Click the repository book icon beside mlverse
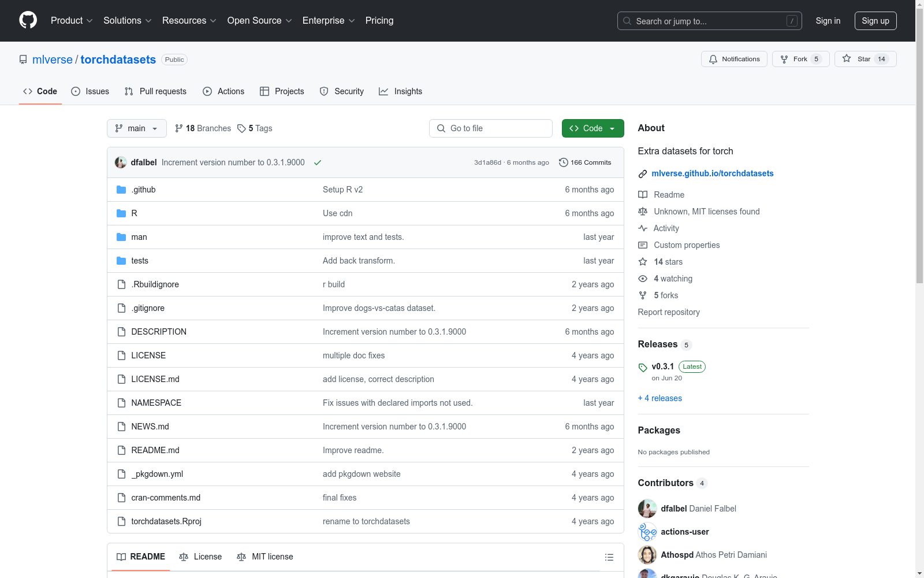 [x=23, y=60]
